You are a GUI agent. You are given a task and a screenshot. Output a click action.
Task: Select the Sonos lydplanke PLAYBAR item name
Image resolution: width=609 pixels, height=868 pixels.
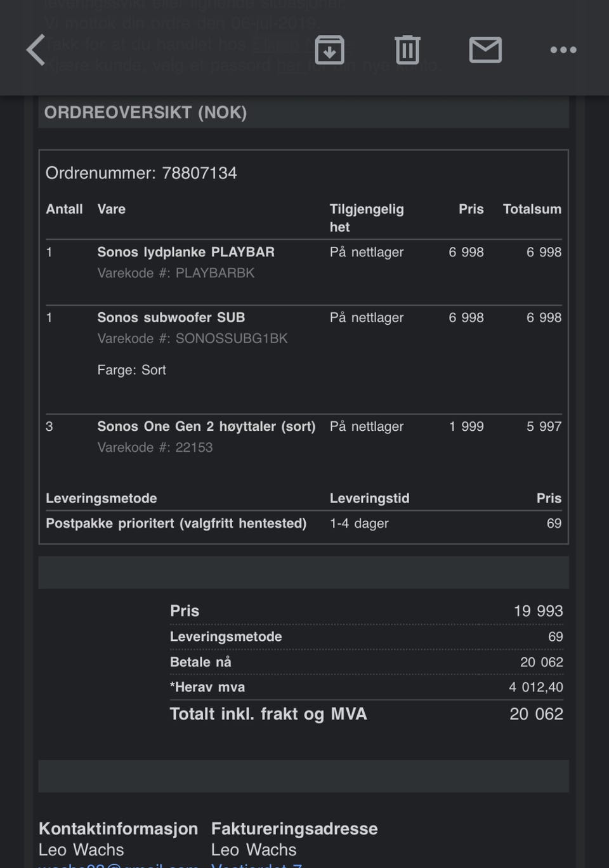click(x=186, y=252)
